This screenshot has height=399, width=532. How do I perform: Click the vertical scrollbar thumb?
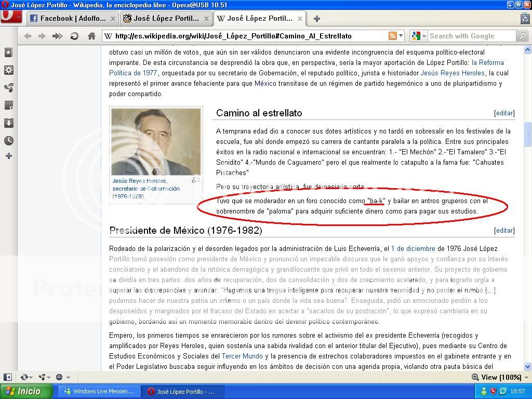click(528, 134)
